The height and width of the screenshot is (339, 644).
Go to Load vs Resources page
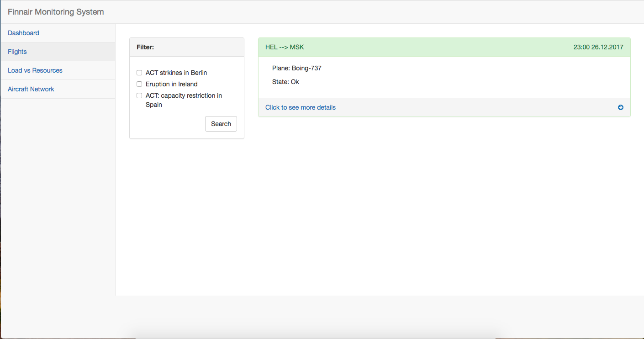coord(58,70)
